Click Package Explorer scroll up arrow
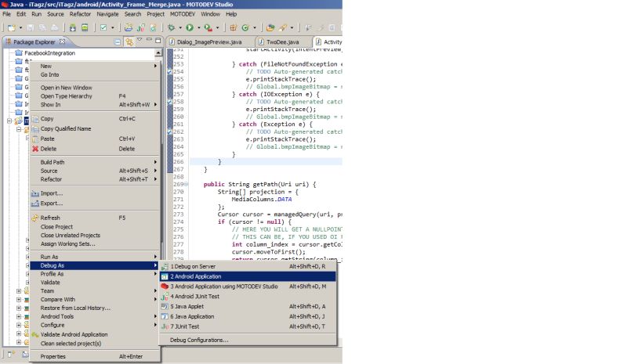 tap(158, 52)
